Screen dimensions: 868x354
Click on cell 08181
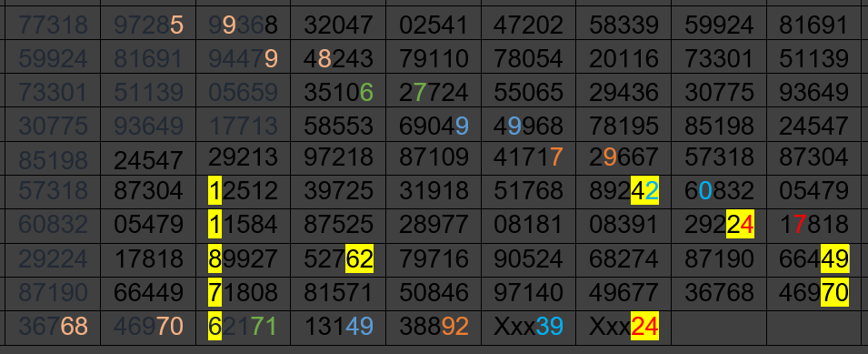[529, 226]
